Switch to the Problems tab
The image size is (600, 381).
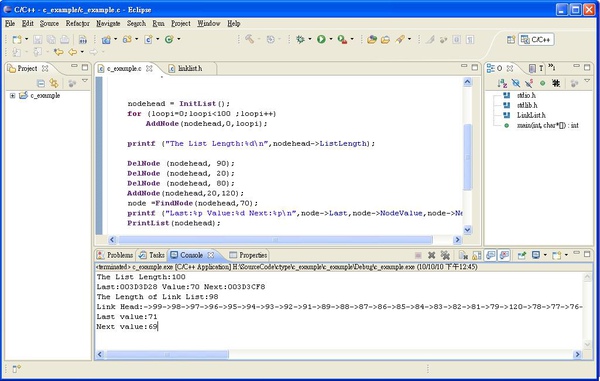tap(115, 255)
